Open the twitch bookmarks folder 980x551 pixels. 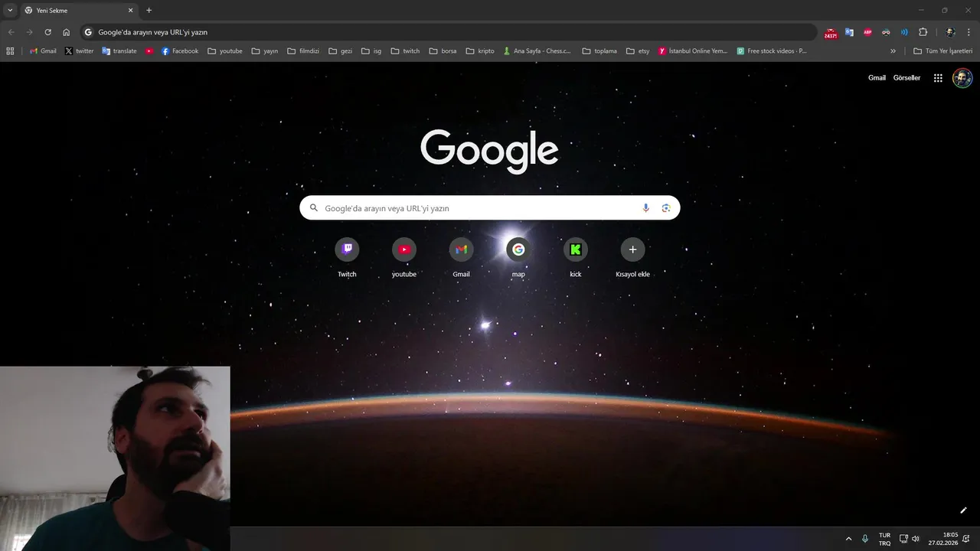[406, 51]
